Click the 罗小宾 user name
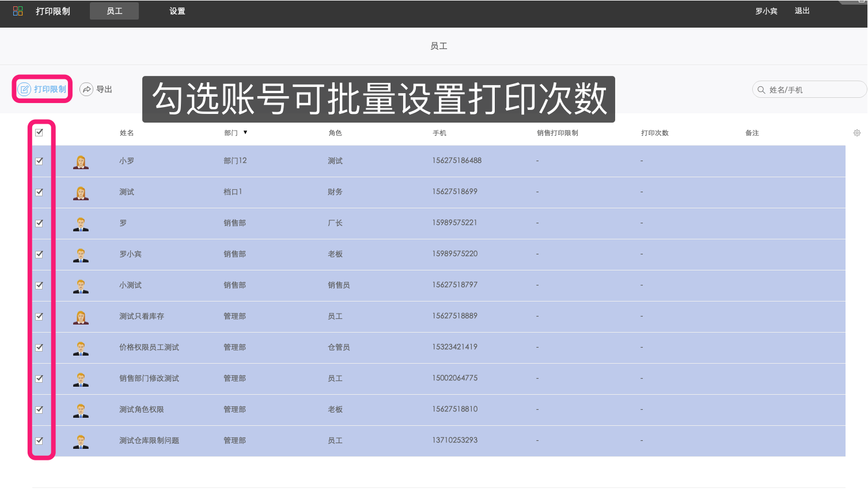This screenshot has width=868, height=492. (x=766, y=11)
